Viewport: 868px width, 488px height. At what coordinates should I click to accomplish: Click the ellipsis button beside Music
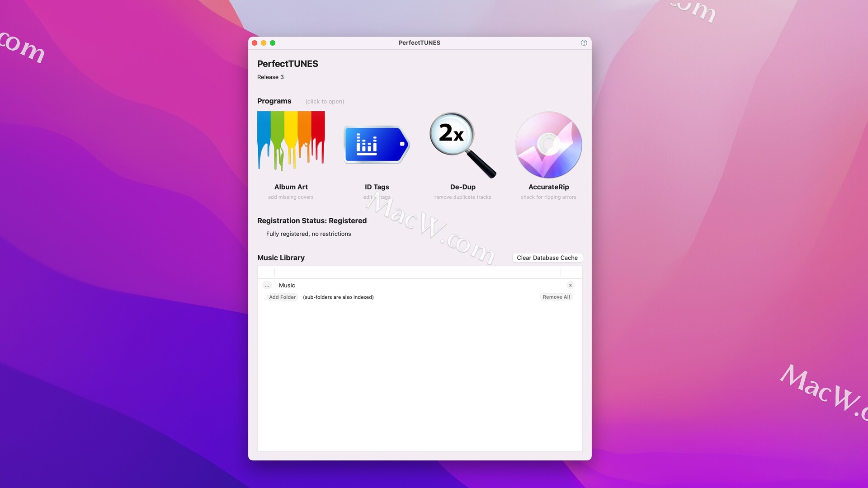point(267,286)
